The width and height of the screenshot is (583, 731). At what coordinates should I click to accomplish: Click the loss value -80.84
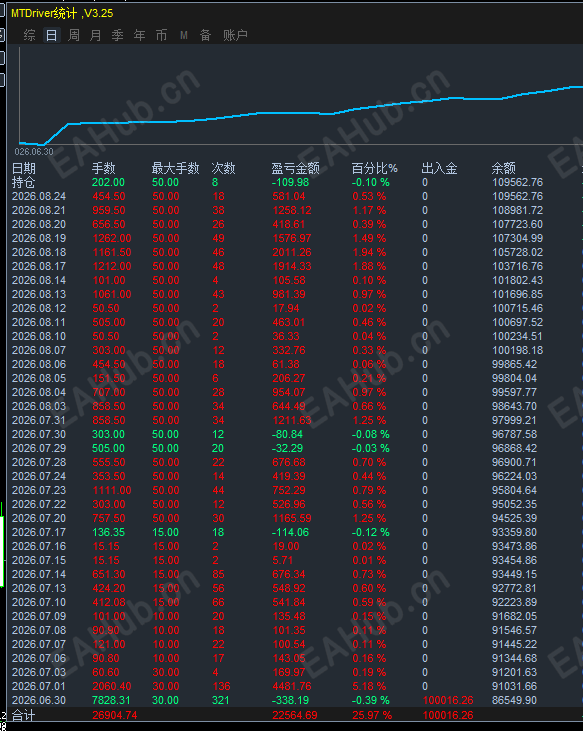(x=287, y=434)
